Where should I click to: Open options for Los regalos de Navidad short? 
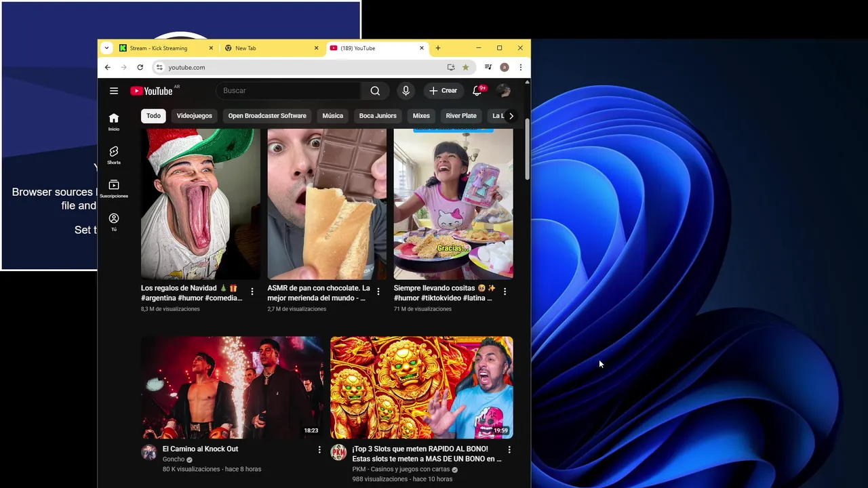coord(252,291)
